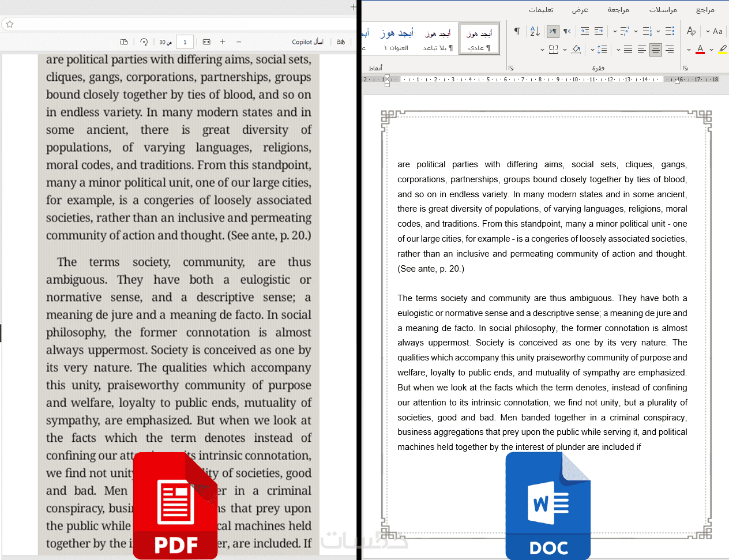Click "The terms society and community" line in Word
The height and width of the screenshot is (560, 729).
point(542,298)
